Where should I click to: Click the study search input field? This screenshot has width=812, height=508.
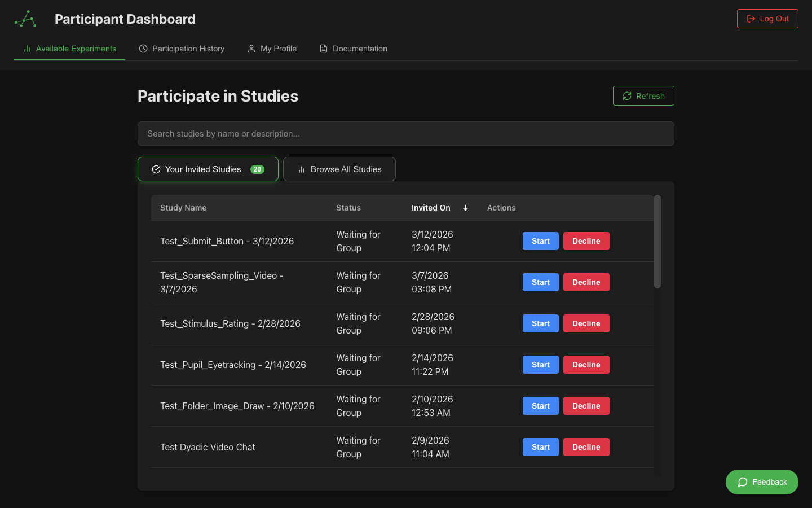pyautogui.click(x=406, y=134)
